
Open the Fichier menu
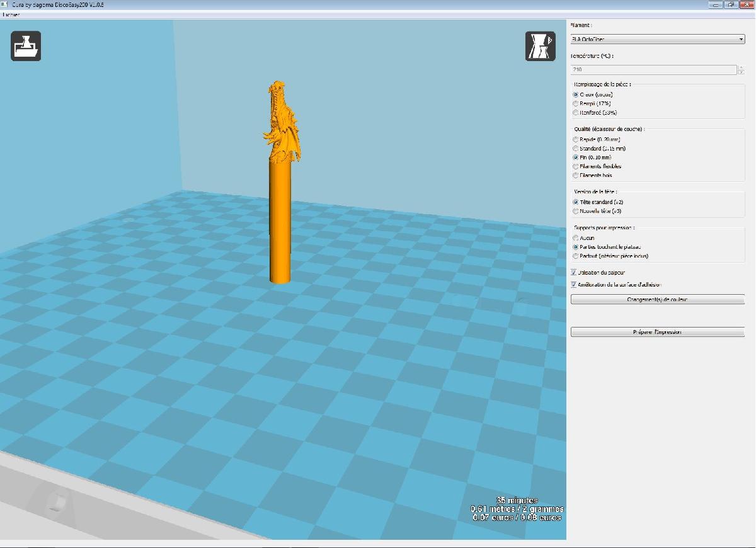pos(11,14)
